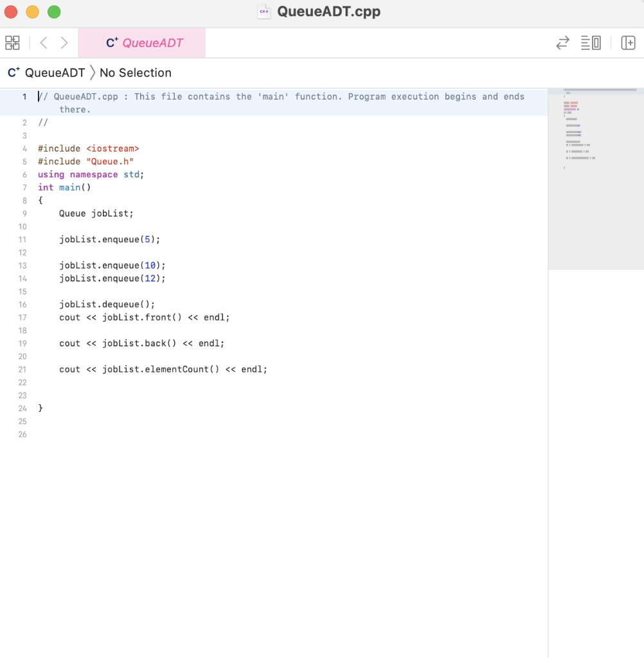Click line number 21 in the gutter

[22, 369]
